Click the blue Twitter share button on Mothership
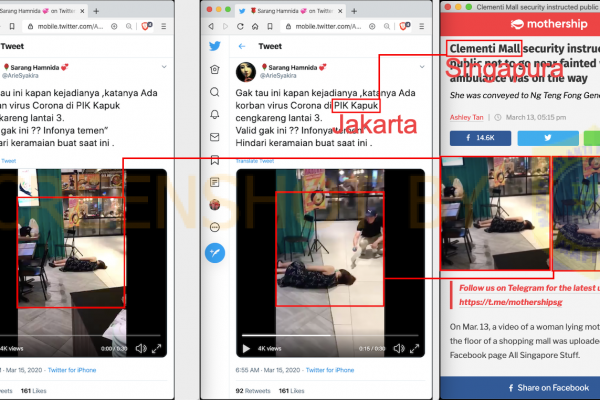The width and height of the screenshot is (600, 400). [548, 138]
